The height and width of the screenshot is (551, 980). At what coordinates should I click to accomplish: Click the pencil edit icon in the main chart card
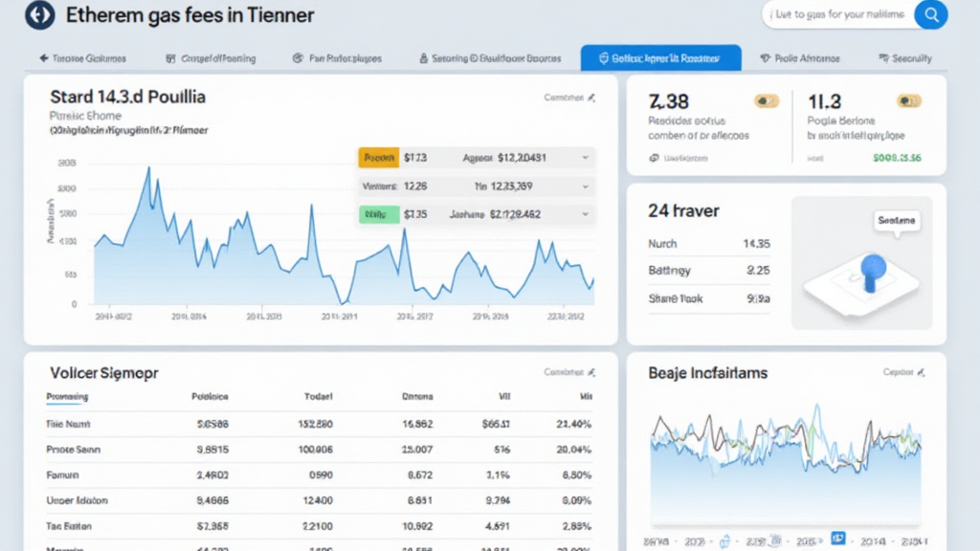(x=591, y=98)
